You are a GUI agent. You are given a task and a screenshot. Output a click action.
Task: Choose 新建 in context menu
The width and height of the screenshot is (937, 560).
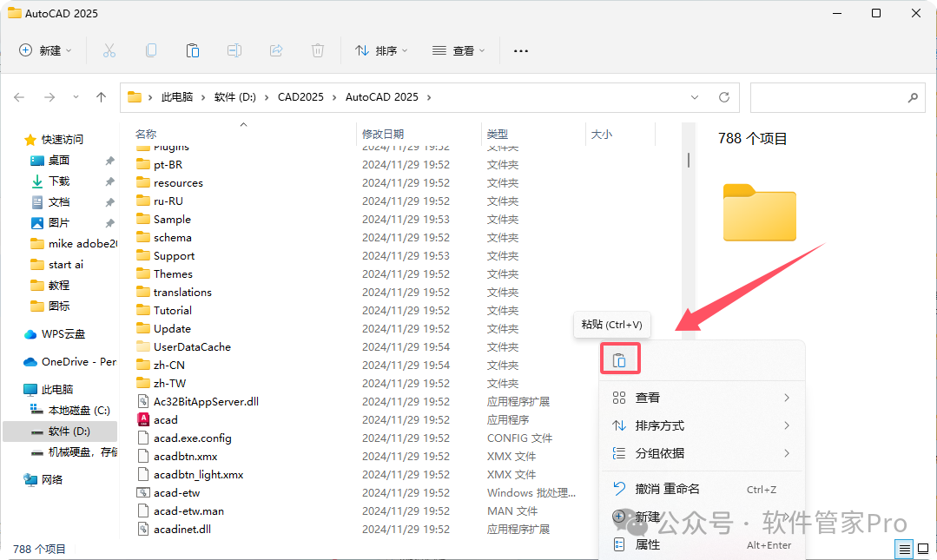click(x=702, y=517)
